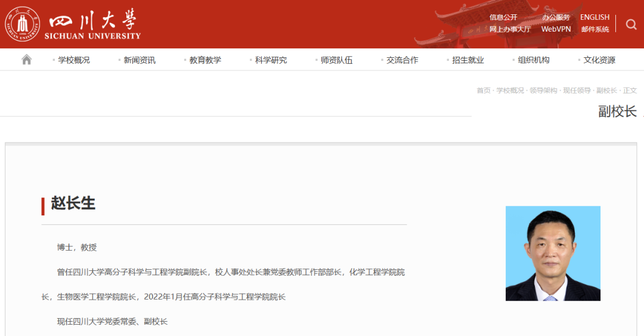Open 网上办事大厅 link
Screen dimensions: 644x336
(510, 29)
